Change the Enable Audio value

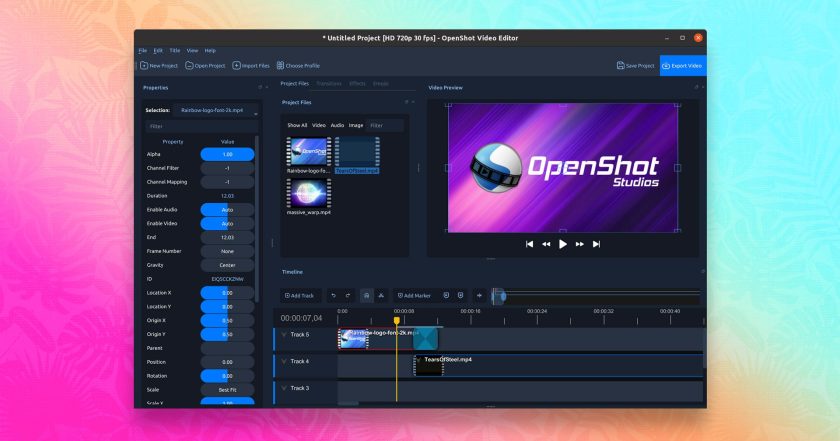point(227,210)
